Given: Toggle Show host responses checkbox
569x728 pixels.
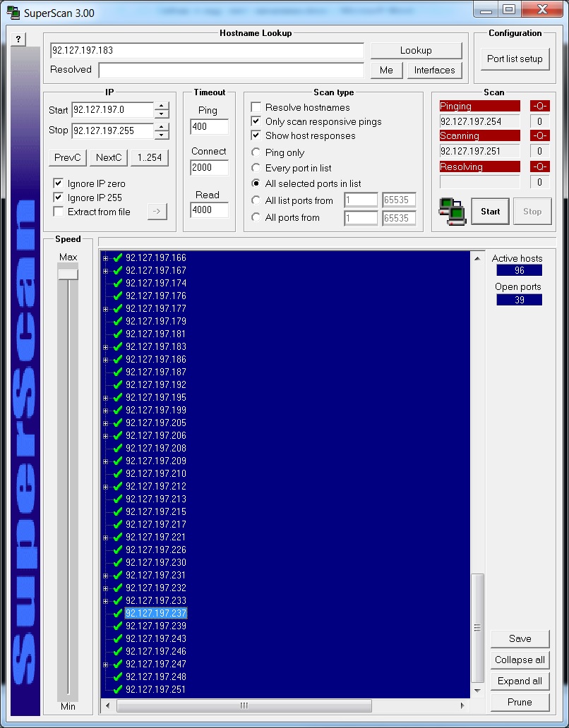Looking at the screenshot, I should tap(256, 135).
